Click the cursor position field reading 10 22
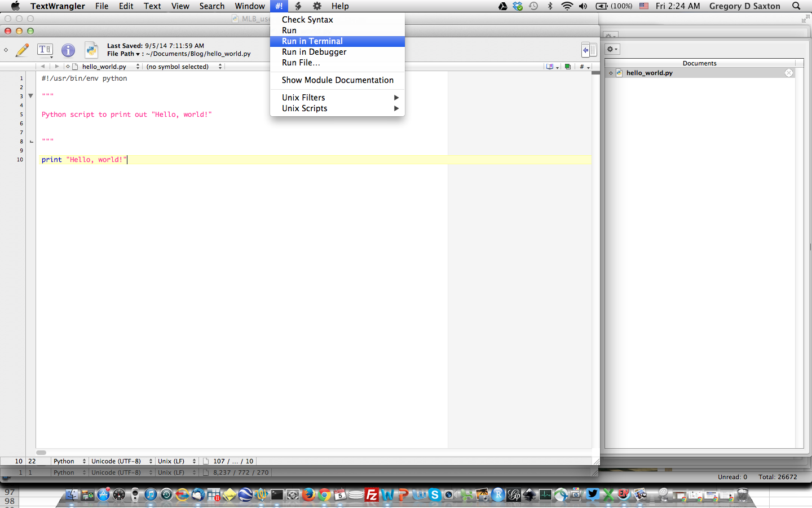The width and height of the screenshot is (812, 508). click(x=25, y=461)
